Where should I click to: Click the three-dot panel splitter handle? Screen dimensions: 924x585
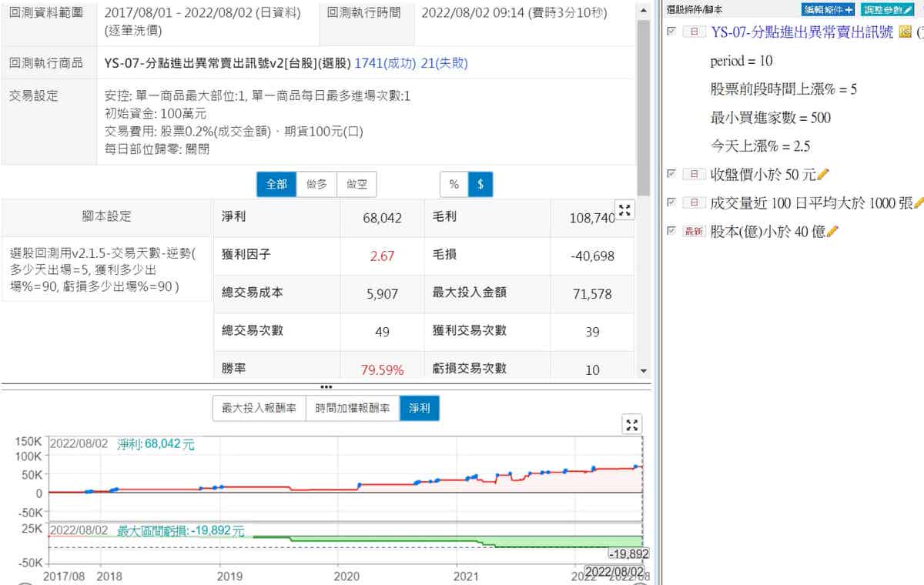click(x=326, y=386)
